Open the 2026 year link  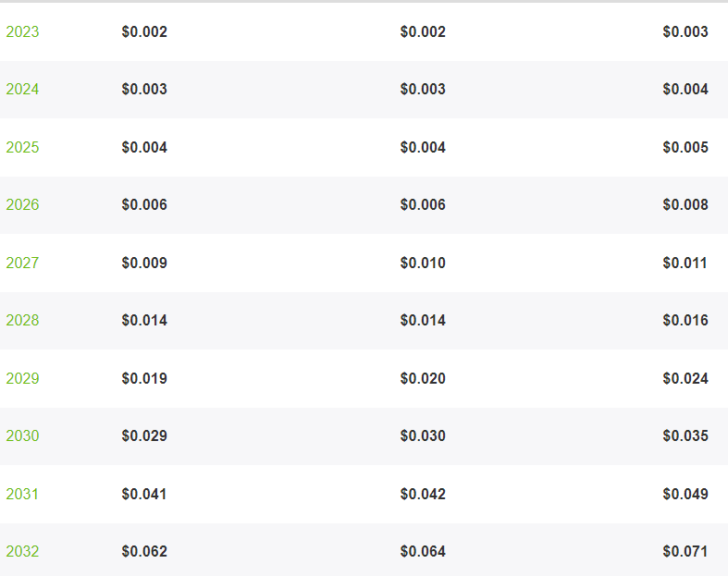pyautogui.click(x=22, y=204)
